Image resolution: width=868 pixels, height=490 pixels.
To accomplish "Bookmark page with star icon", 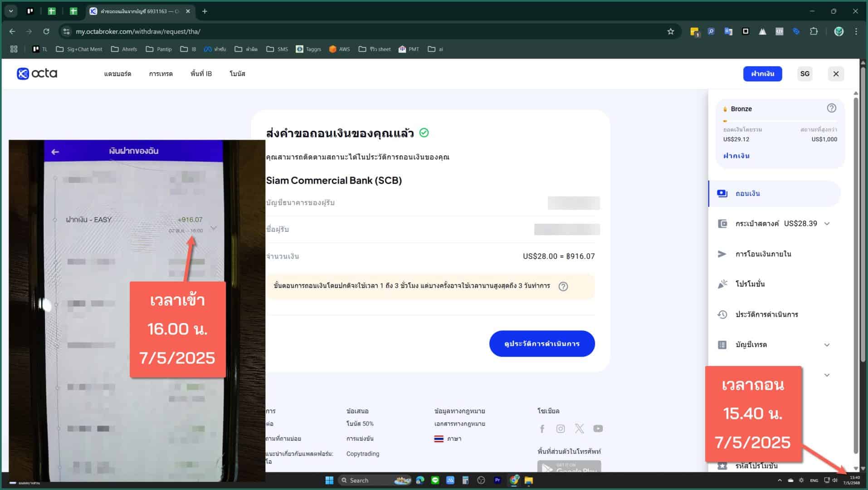I will click(x=670, y=31).
